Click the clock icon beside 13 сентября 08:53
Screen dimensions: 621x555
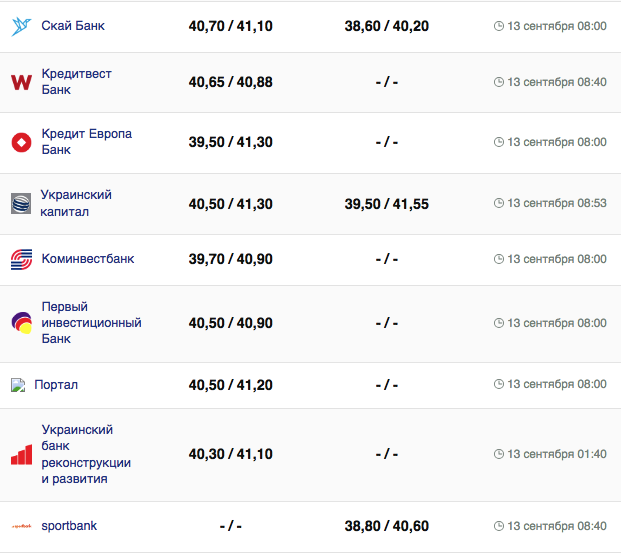[x=499, y=203]
